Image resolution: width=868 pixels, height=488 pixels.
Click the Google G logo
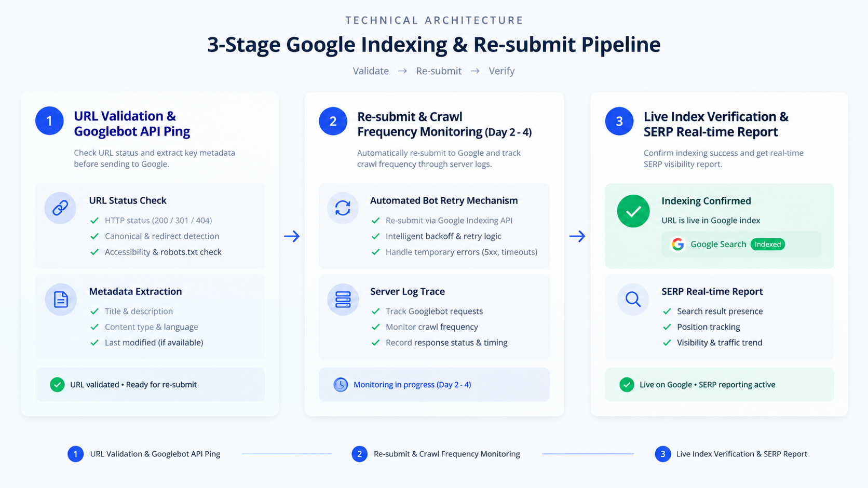tap(677, 245)
